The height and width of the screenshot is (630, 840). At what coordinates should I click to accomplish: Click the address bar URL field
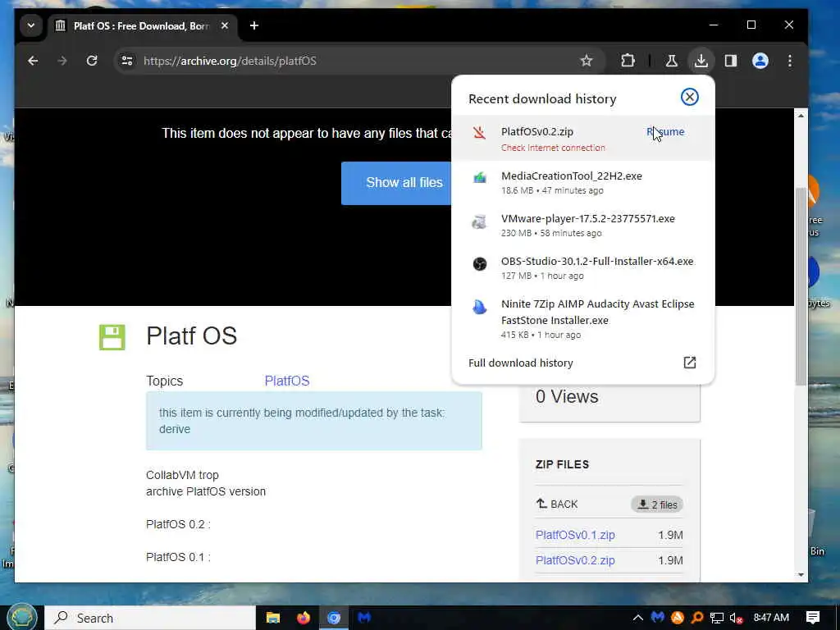click(x=354, y=61)
